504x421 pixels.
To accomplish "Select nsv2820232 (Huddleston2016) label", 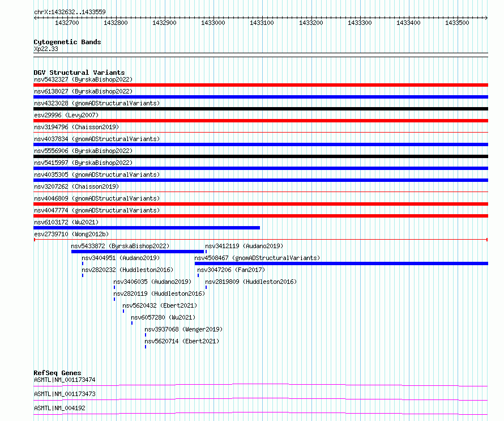I will [127, 270].
